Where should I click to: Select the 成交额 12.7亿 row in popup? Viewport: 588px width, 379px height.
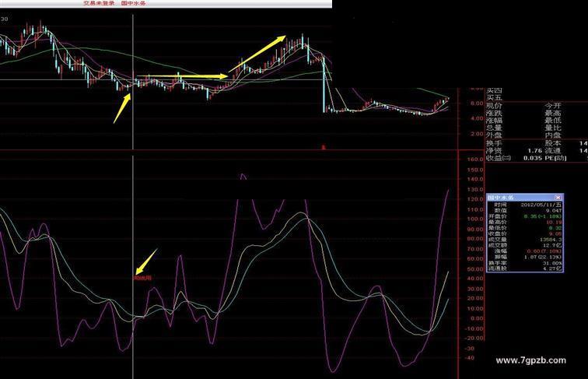525,245
